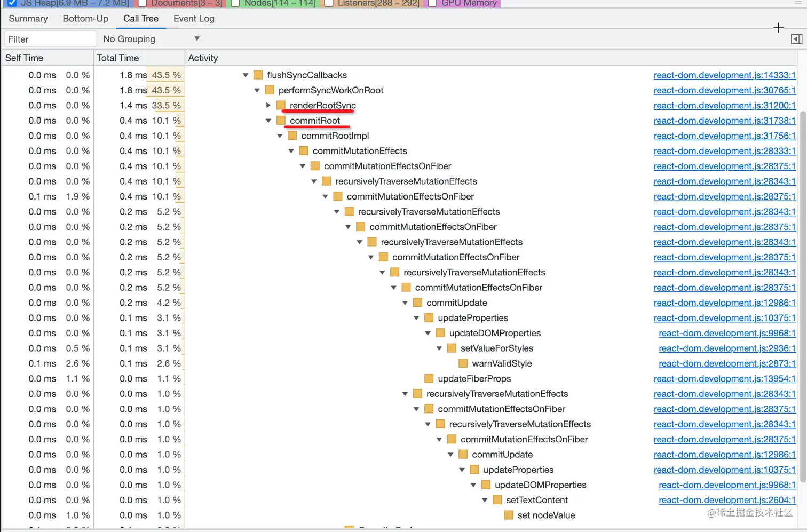The width and height of the screenshot is (807, 532).
Task: Open link react-dom.development.js:14333:1
Action: tap(725, 75)
